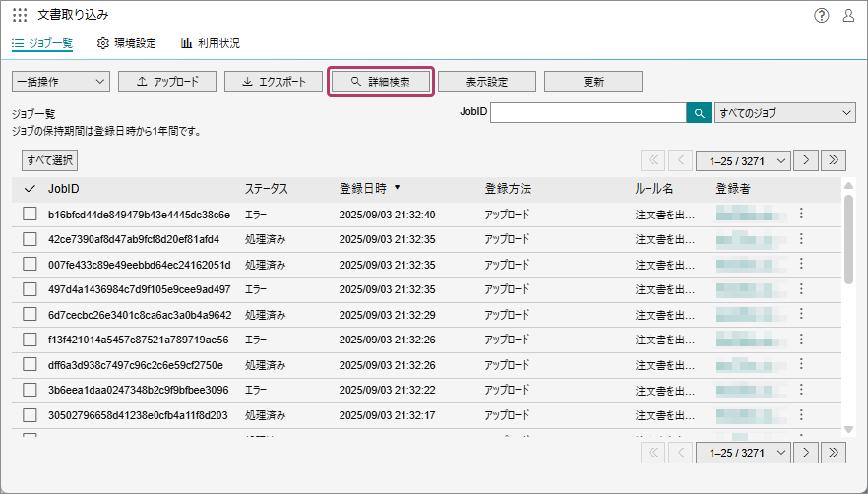The image size is (868, 494).
Task: Open row menu for job f13f421014a5457c87521a789719ae56
Action: [801, 340]
